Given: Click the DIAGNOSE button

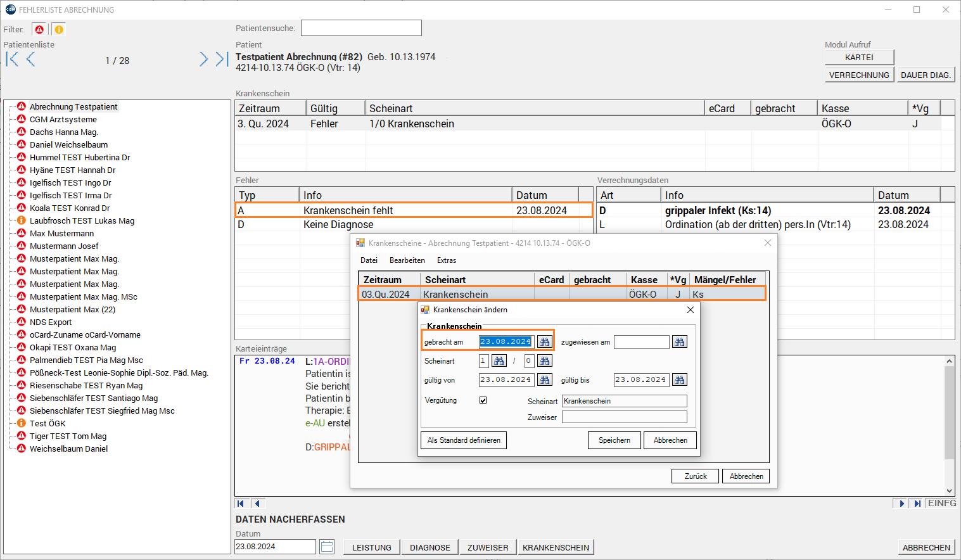Looking at the screenshot, I should click(x=430, y=547).
